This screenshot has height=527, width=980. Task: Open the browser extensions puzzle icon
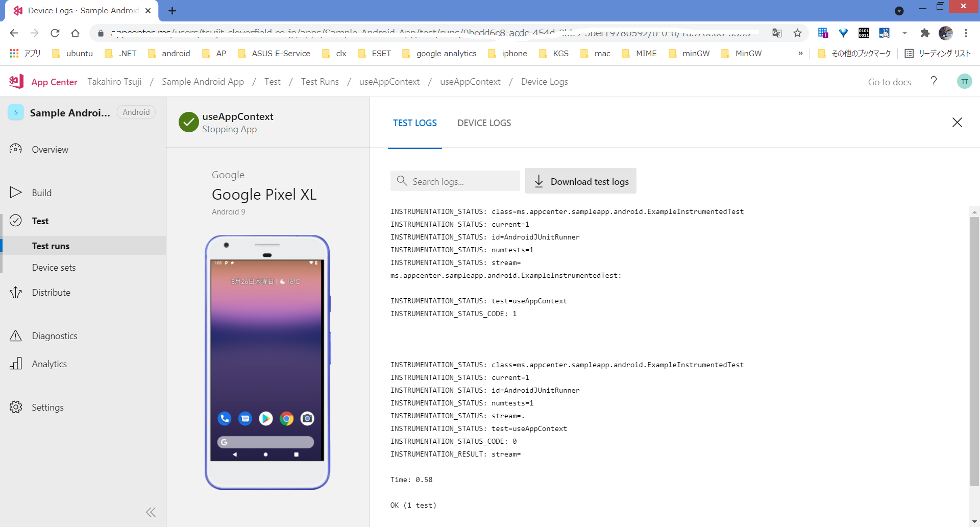pos(925,33)
